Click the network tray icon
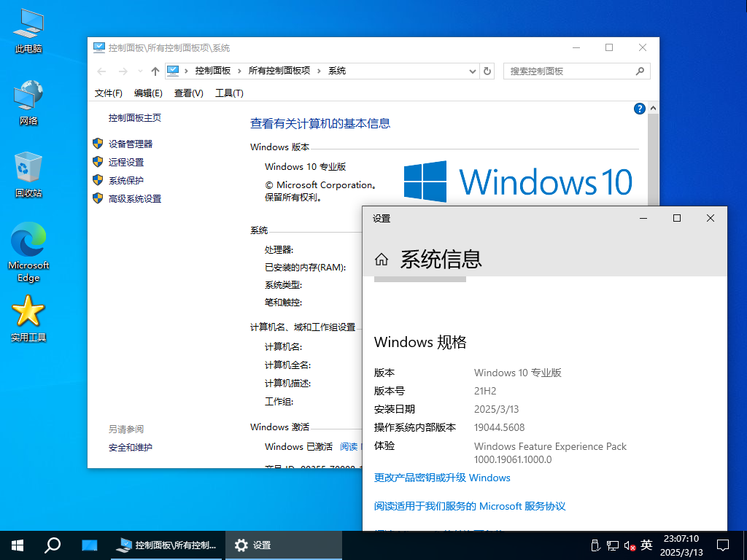Image resolution: width=747 pixels, height=560 pixels. 613,545
